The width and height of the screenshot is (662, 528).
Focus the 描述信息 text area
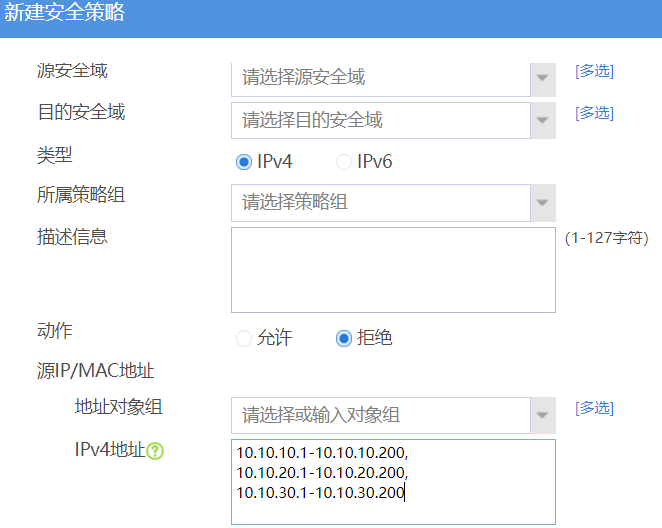pyautogui.click(x=393, y=270)
